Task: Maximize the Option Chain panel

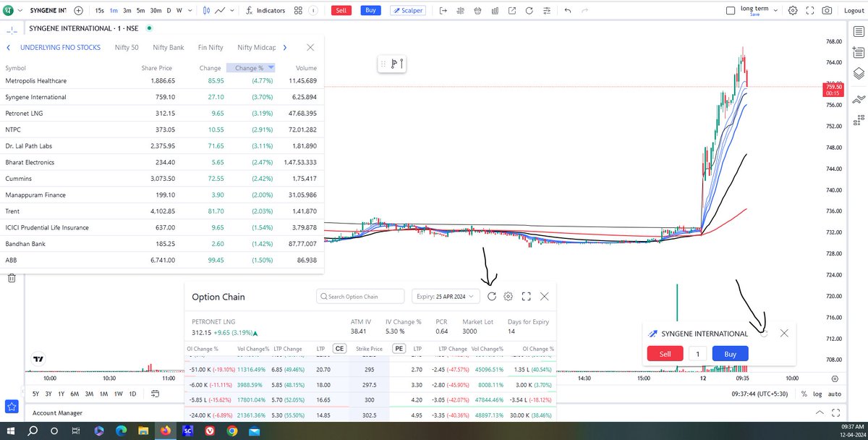Action: (527, 296)
